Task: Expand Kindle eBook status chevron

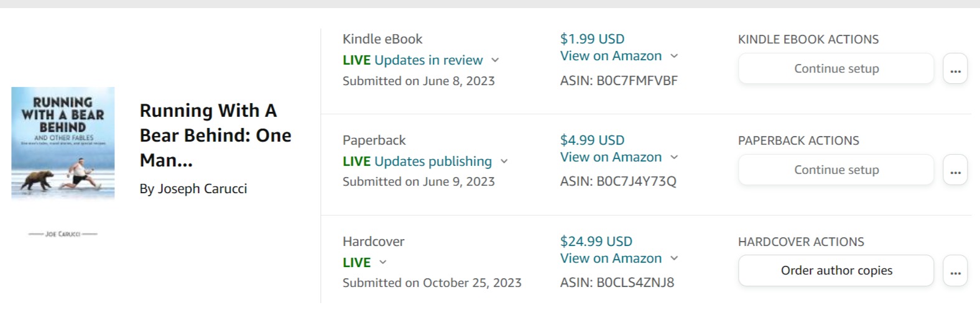Action: point(496,60)
